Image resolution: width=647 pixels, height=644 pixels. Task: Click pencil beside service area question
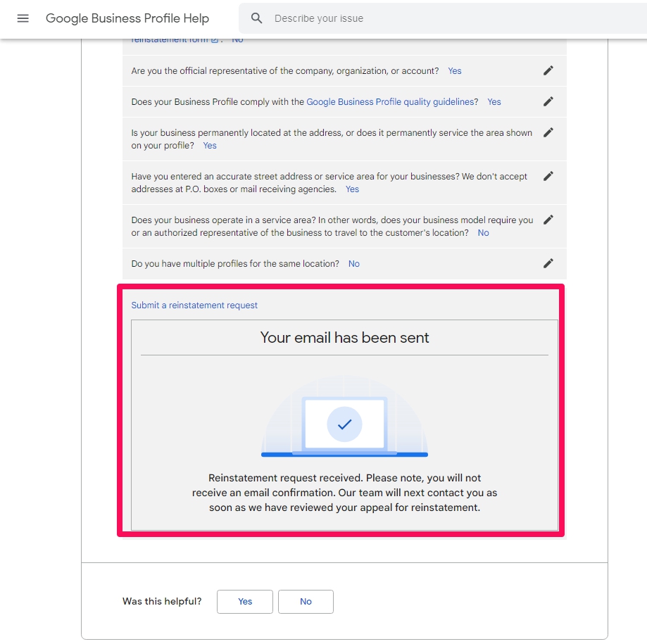click(x=548, y=220)
